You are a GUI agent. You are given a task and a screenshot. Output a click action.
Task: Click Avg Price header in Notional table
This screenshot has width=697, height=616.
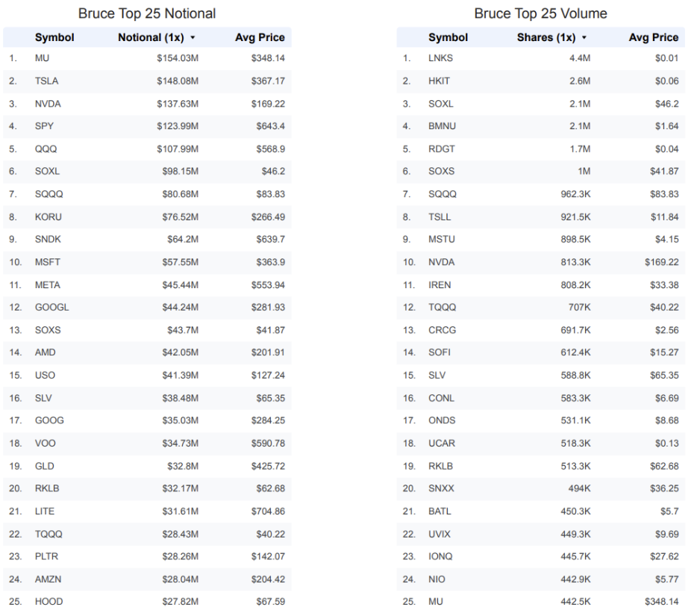coord(260,37)
